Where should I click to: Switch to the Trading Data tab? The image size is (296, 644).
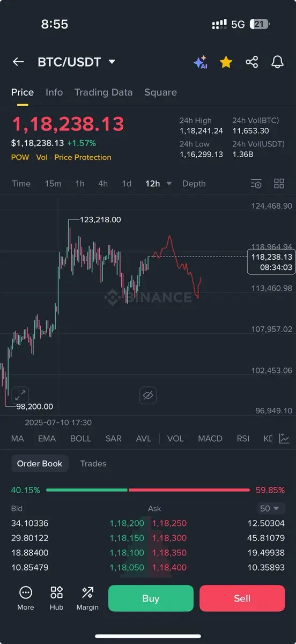(x=103, y=92)
